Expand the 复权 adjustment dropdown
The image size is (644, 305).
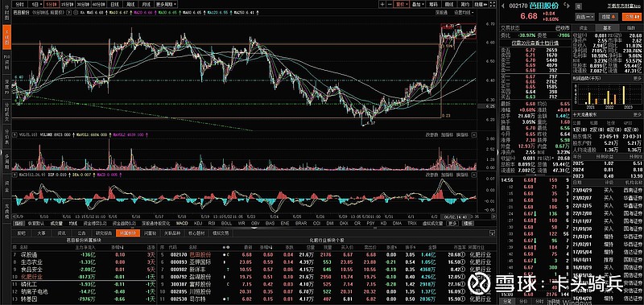(402, 4)
